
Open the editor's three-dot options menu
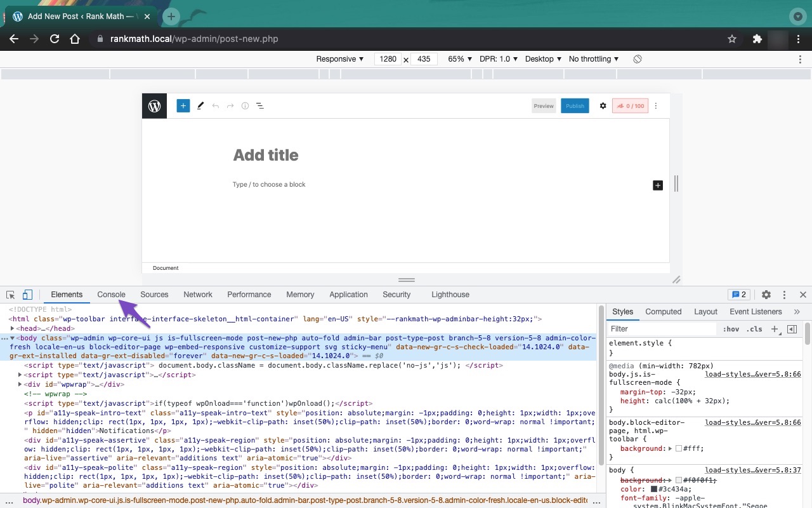656,106
